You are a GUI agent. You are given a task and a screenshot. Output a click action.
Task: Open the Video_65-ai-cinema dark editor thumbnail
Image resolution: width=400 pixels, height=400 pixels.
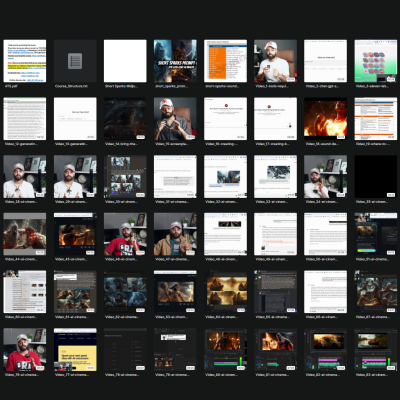pyautogui.click(x=275, y=292)
